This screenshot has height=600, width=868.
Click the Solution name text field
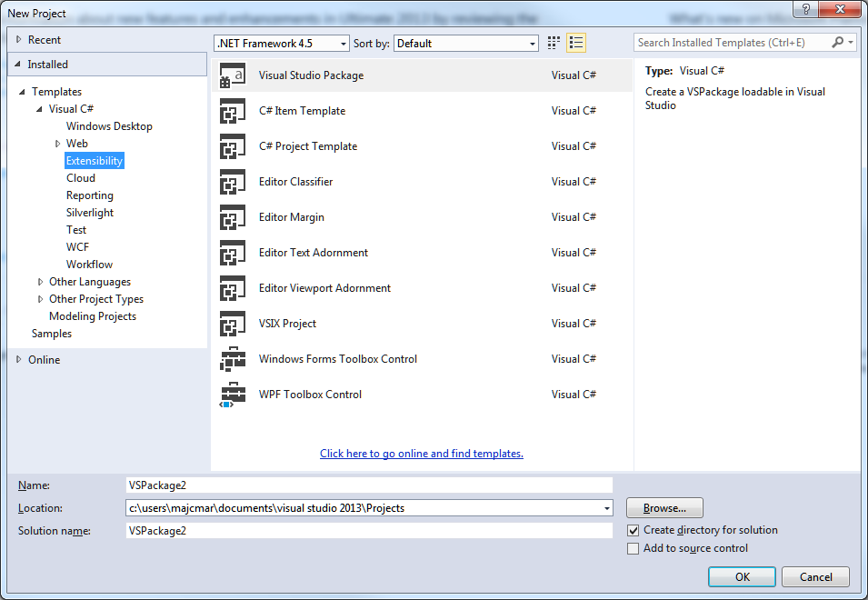(369, 531)
